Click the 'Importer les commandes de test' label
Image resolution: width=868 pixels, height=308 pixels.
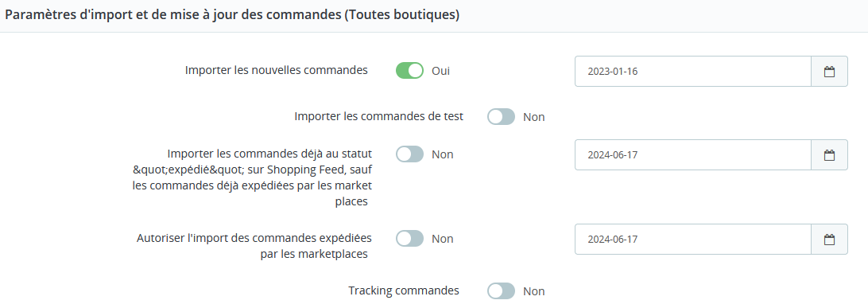(378, 116)
